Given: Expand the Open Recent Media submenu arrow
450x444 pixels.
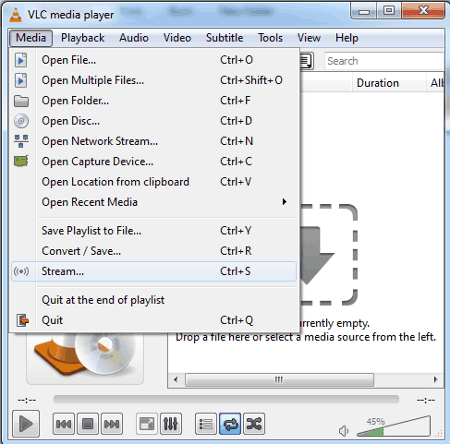Looking at the screenshot, I should (x=284, y=202).
